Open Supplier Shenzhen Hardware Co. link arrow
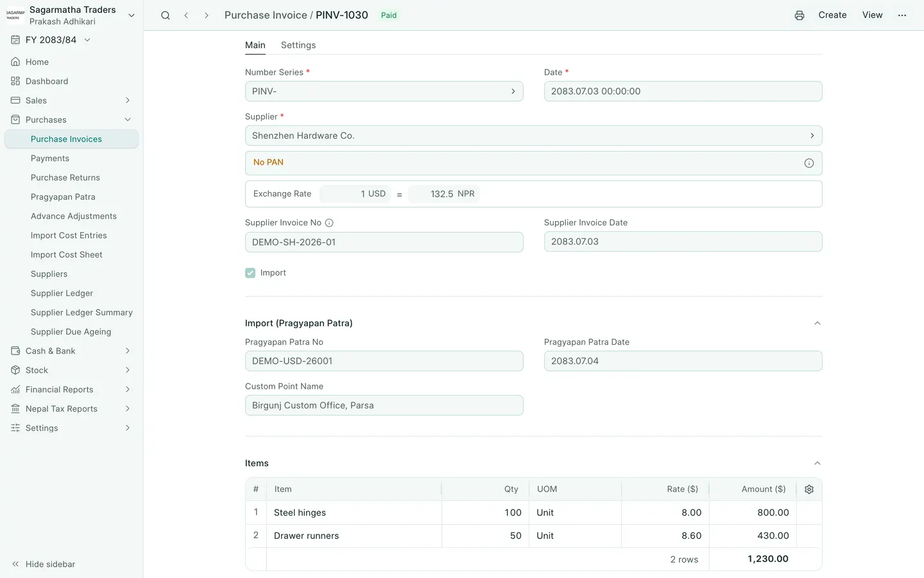The image size is (924, 578). coord(812,136)
